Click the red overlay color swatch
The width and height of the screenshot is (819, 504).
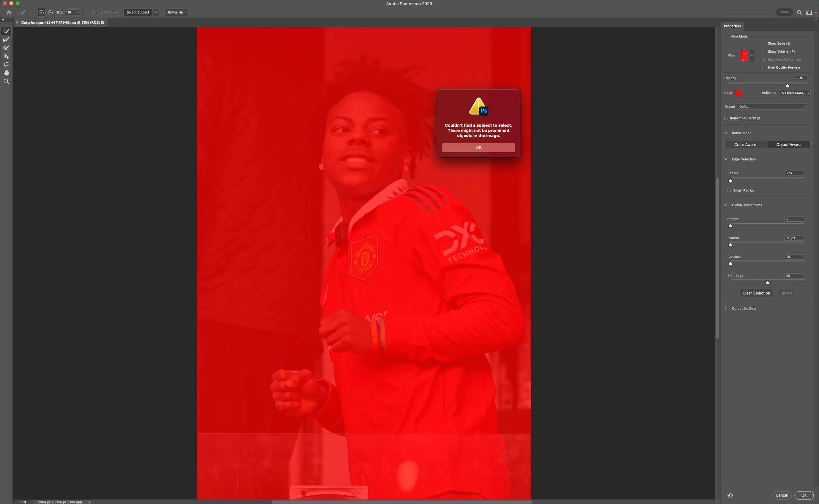click(x=739, y=93)
